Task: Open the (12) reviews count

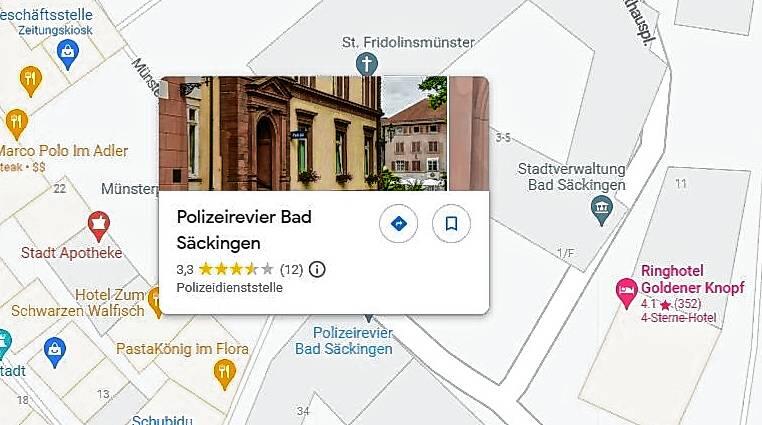Action: [292, 269]
